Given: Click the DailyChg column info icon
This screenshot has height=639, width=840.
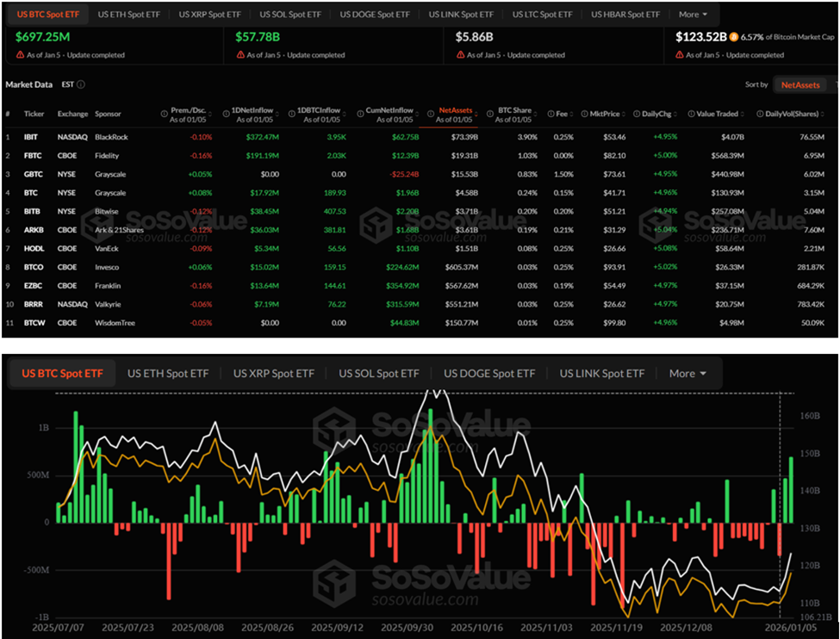Looking at the screenshot, I should click(637, 113).
